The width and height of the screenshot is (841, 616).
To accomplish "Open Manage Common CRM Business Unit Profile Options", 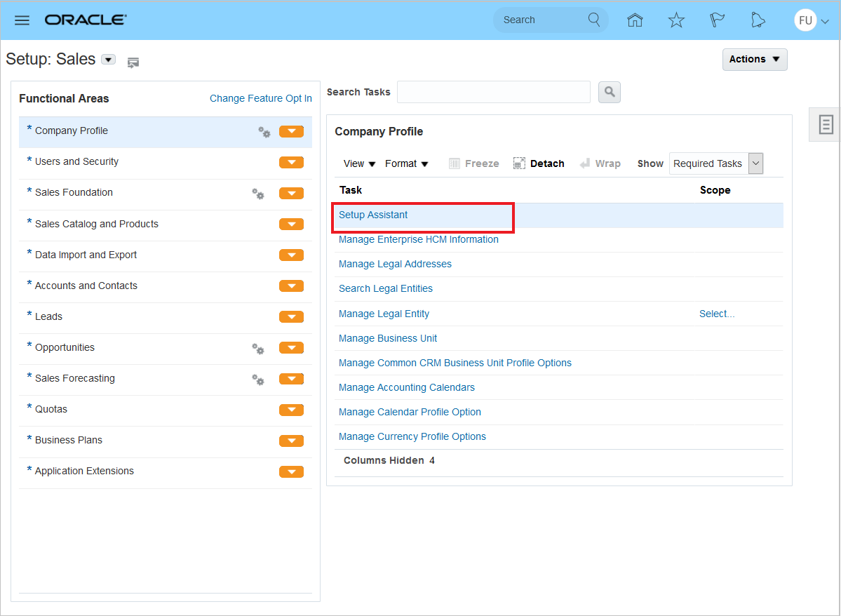I will 455,363.
